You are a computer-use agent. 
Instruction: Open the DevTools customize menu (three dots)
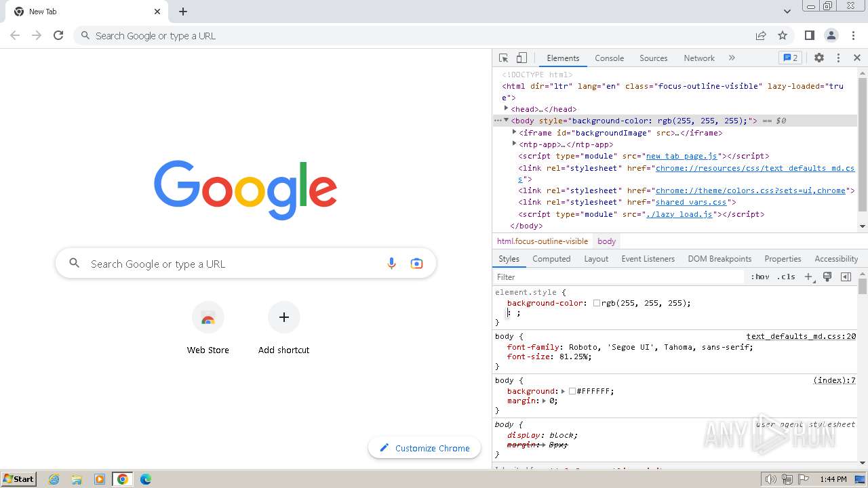point(838,58)
